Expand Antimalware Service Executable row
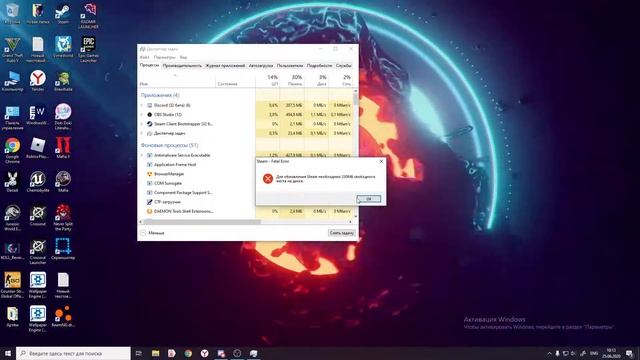 click(x=142, y=155)
